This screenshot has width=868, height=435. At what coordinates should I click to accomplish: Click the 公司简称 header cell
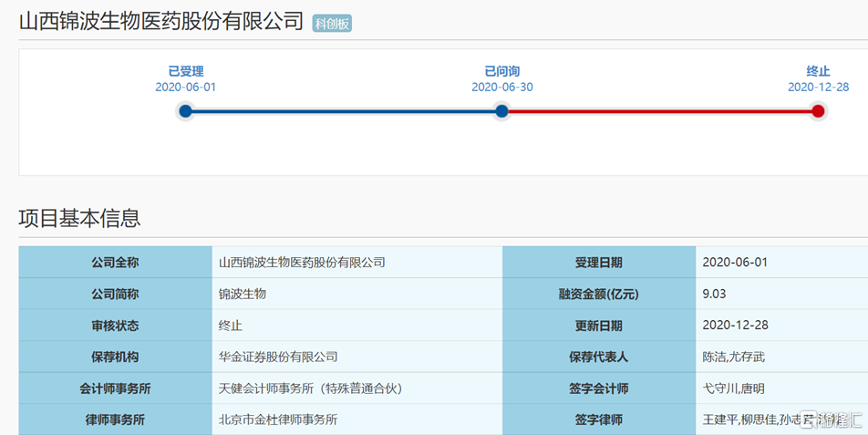click(115, 294)
